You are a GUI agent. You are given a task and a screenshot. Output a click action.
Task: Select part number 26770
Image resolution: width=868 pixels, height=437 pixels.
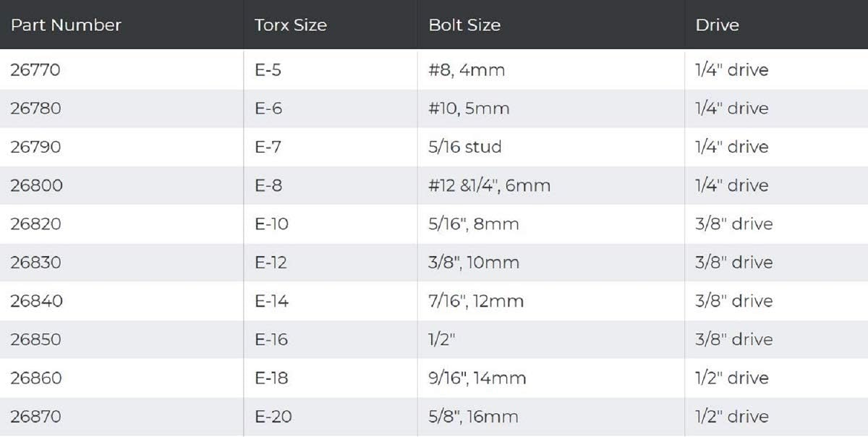35,70
